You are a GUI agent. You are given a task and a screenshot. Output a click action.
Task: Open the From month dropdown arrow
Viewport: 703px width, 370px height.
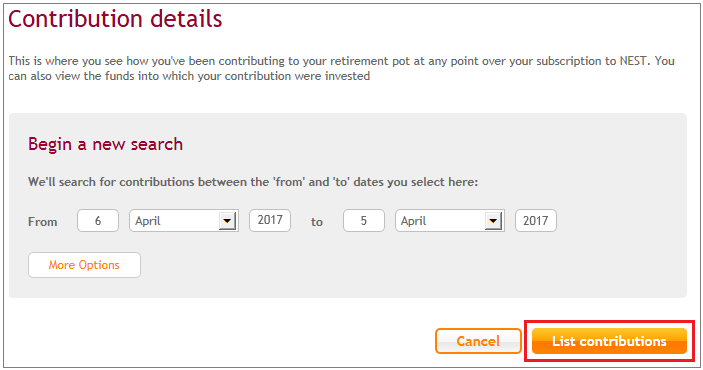tap(227, 221)
